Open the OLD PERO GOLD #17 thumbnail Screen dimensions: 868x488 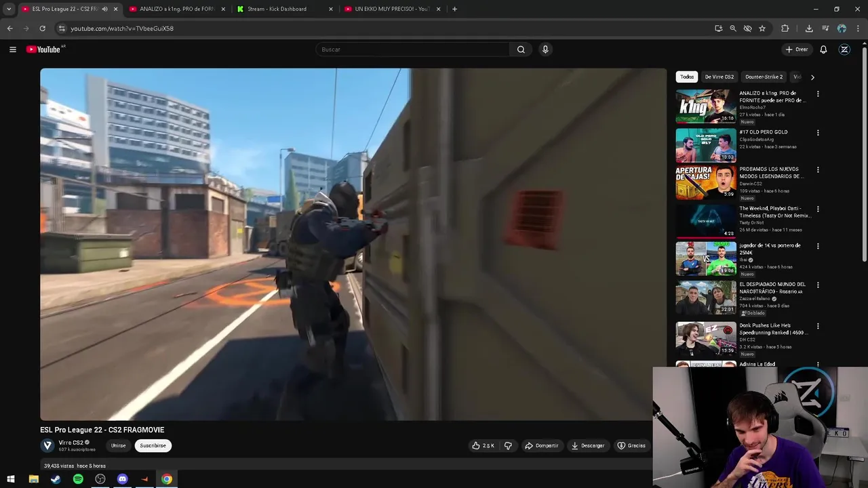point(706,145)
